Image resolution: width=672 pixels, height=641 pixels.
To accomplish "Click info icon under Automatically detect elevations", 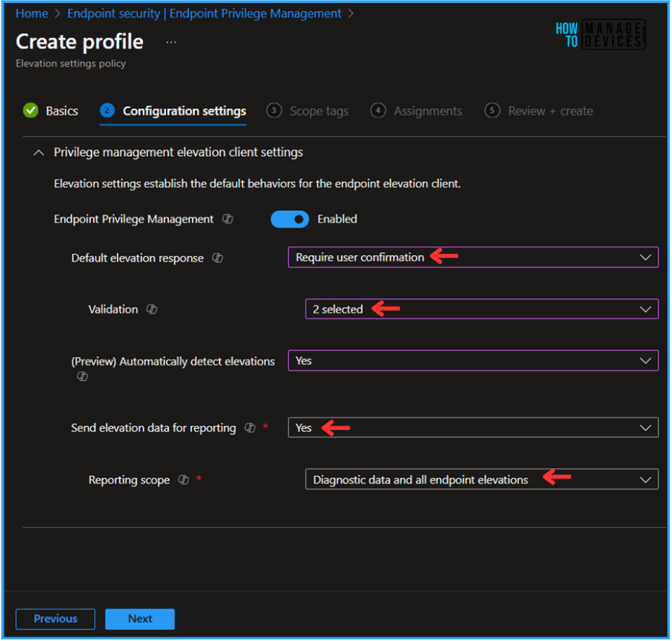I will [x=82, y=377].
